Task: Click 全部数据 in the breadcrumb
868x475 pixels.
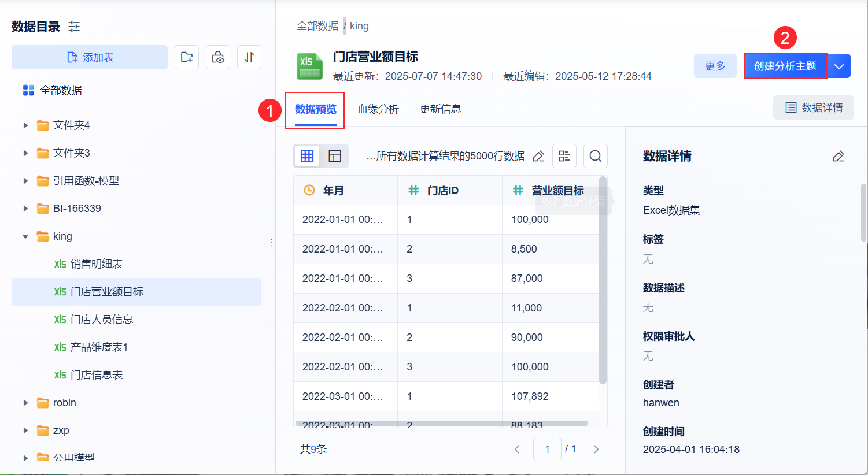Action: 317,26
